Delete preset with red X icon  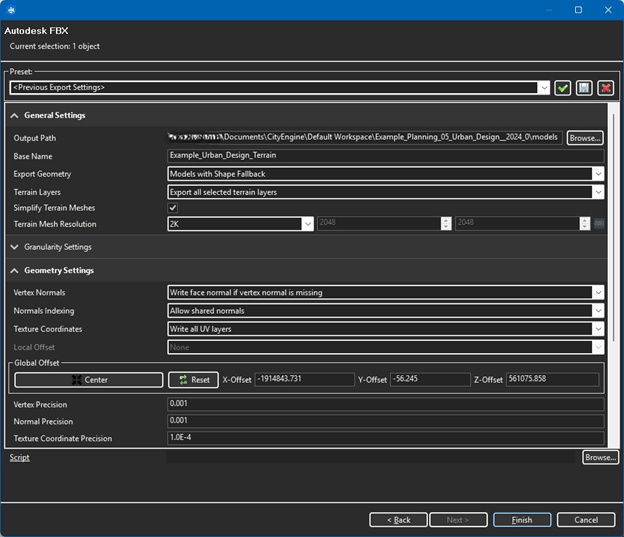(606, 88)
